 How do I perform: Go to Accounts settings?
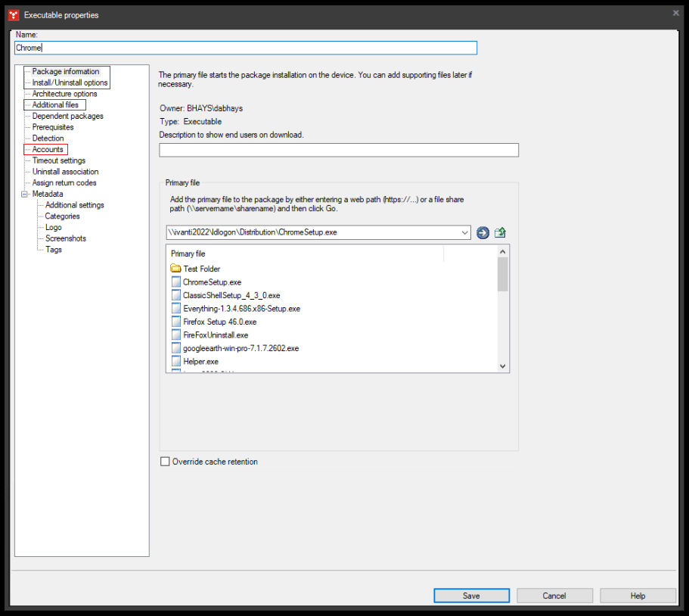pyautogui.click(x=48, y=149)
